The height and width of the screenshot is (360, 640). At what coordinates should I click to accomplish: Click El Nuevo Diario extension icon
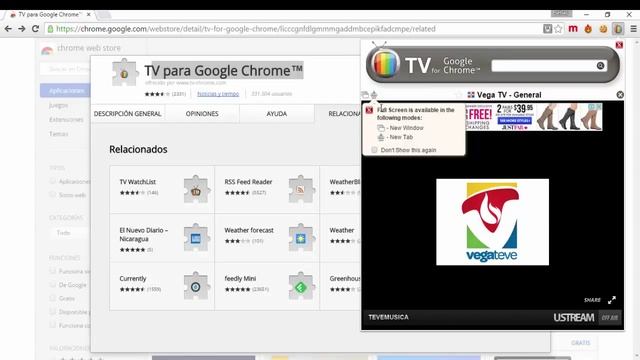pyautogui.click(x=196, y=237)
